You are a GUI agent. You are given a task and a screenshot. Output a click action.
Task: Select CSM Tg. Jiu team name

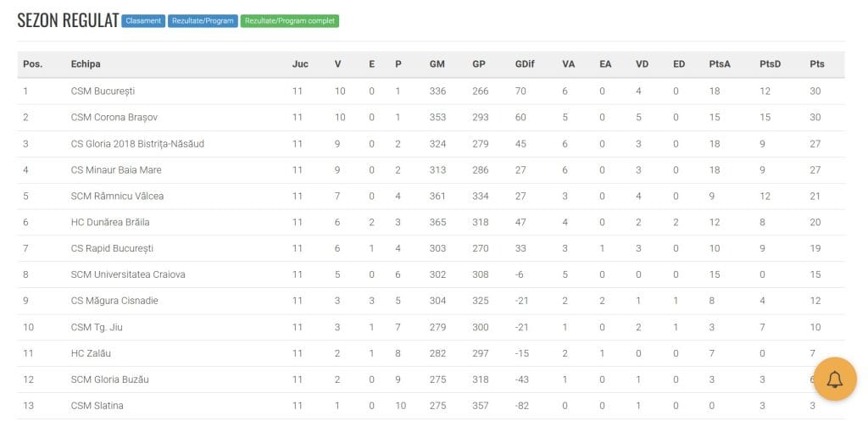coord(97,327)
